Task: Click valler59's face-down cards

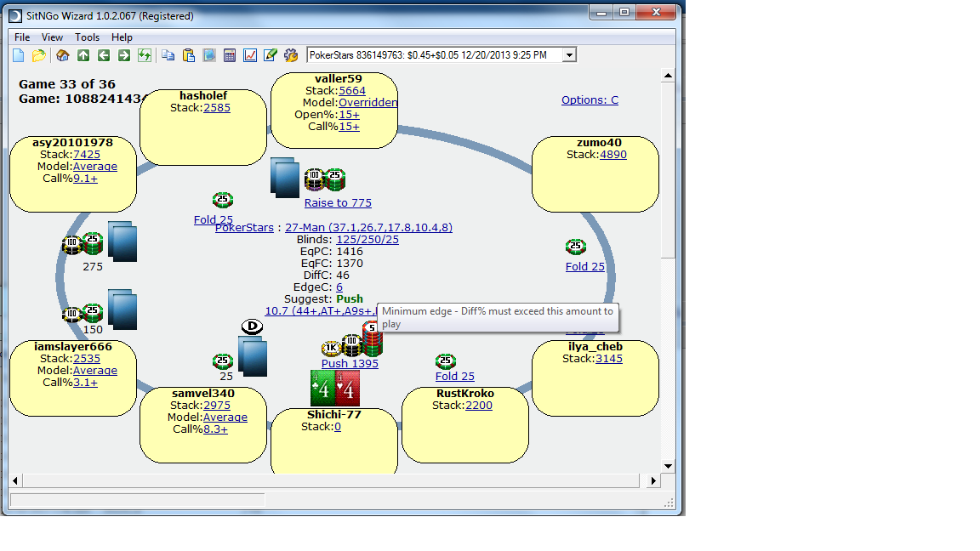Action: click(x=285, y=178)
